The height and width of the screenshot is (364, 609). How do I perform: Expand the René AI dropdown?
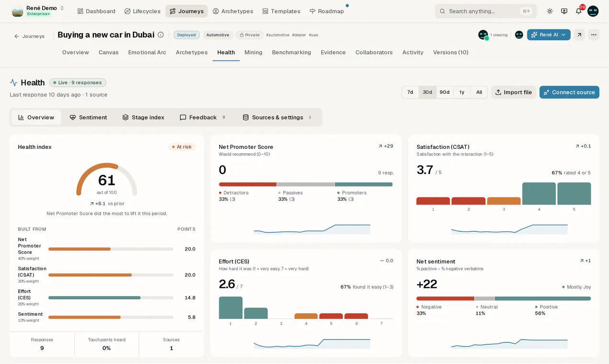point(549,35)
